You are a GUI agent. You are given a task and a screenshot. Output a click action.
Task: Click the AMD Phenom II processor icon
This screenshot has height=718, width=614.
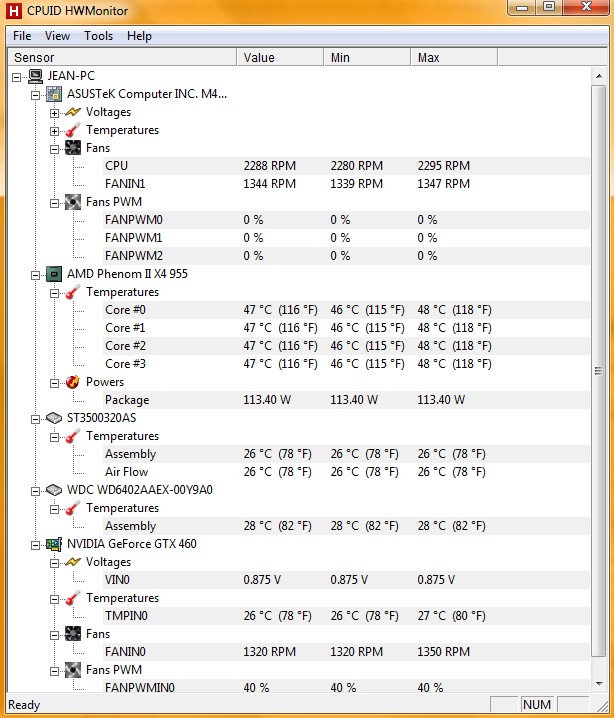[x=54, y=274]
